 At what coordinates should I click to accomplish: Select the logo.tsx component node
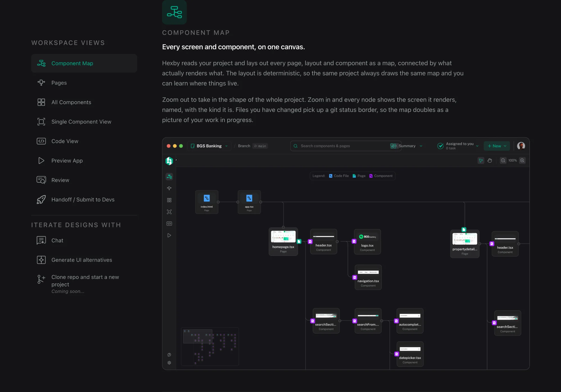tap(367, 242)
